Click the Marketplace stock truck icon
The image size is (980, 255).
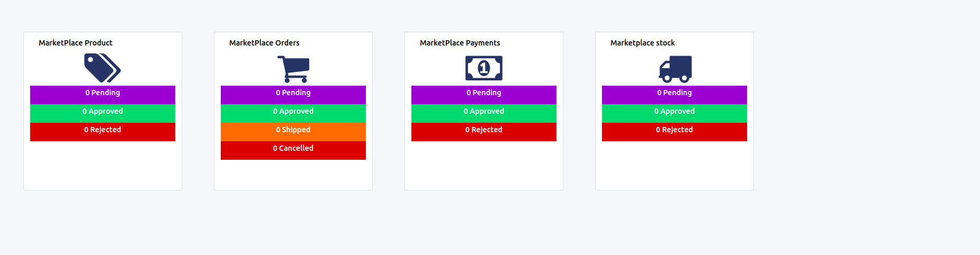tap(675, 69)
